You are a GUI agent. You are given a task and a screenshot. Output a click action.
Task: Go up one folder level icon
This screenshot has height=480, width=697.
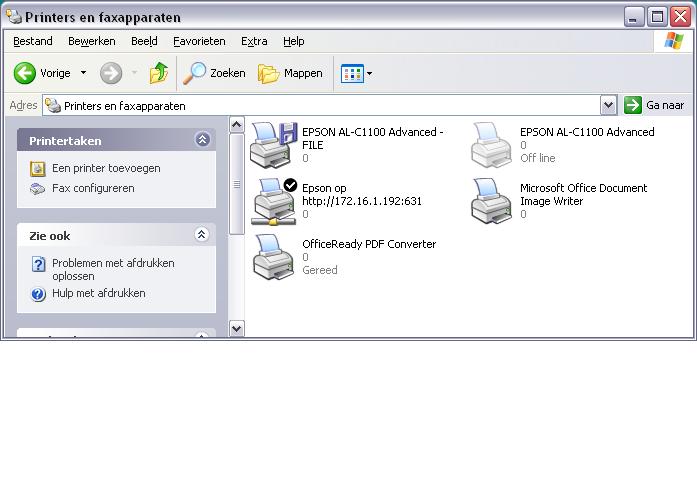(x=159, y=73)
